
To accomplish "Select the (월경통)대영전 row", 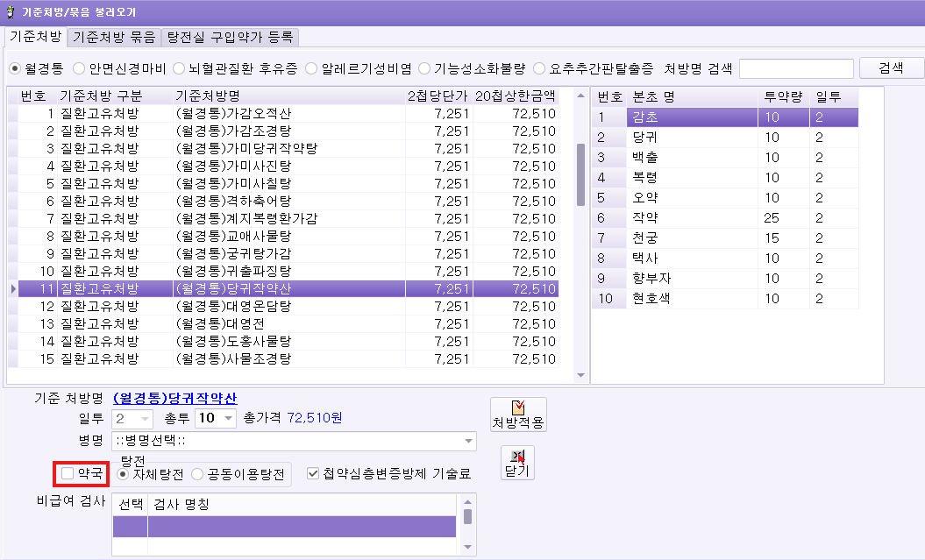I will [288, 324].
